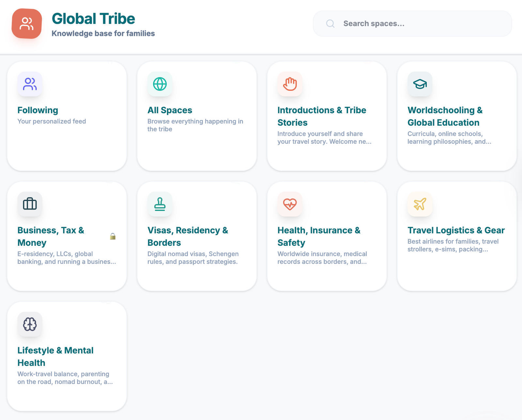
Task: Click the airplane Travel Logistics icon
Action: (x=420, y=204)
